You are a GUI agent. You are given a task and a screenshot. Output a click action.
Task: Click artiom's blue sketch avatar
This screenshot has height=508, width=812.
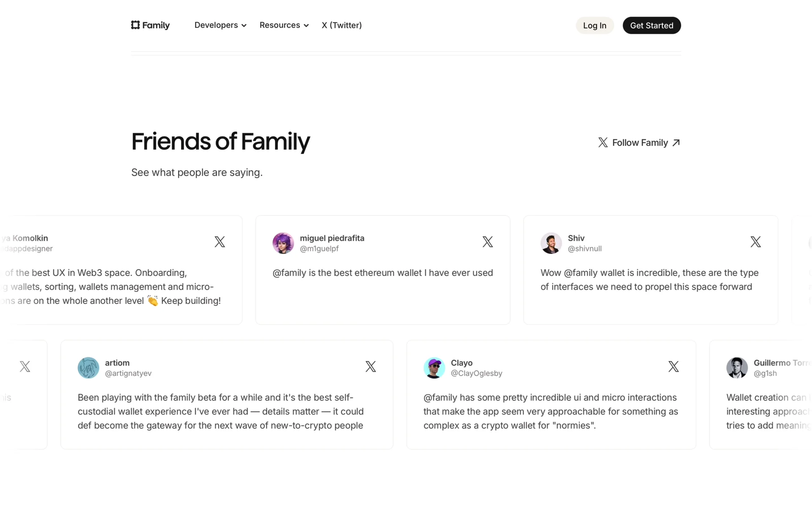[88, 367]
